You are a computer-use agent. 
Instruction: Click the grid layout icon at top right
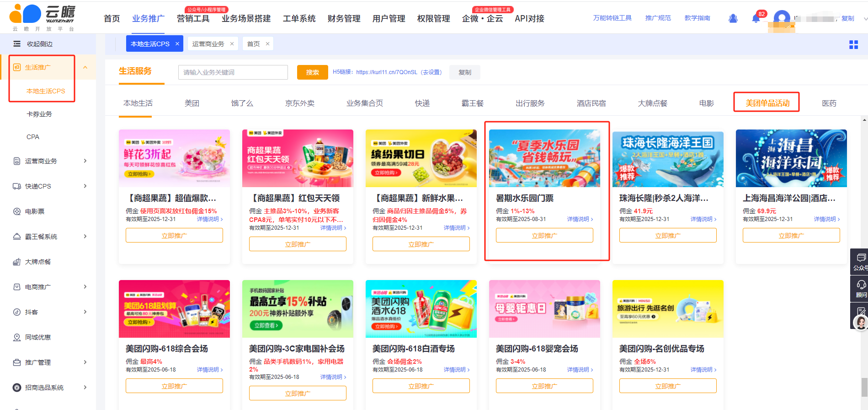(x=853, y=44)
